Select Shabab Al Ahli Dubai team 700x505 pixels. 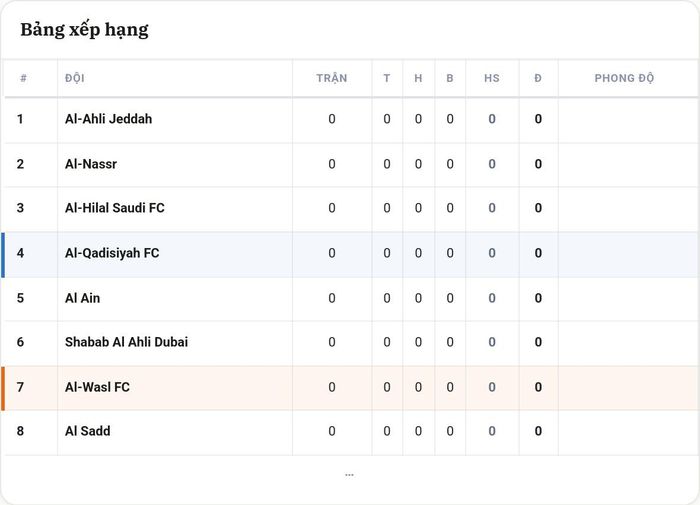[x=126, y=342]
